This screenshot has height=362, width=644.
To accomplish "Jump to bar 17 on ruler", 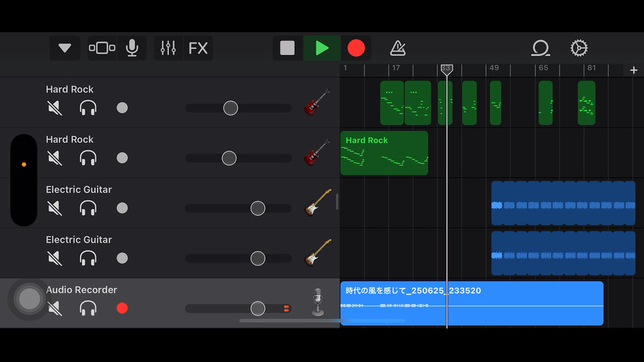I will point(396,68).
